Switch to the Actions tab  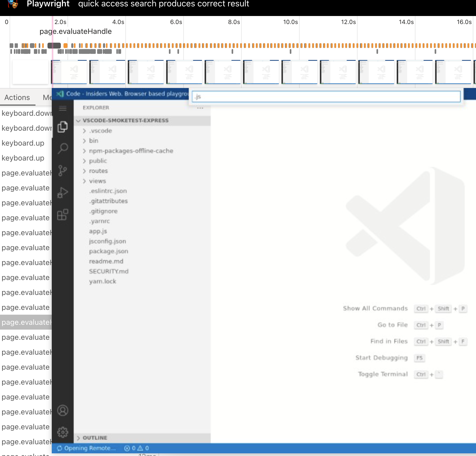[x=17, y=98]
